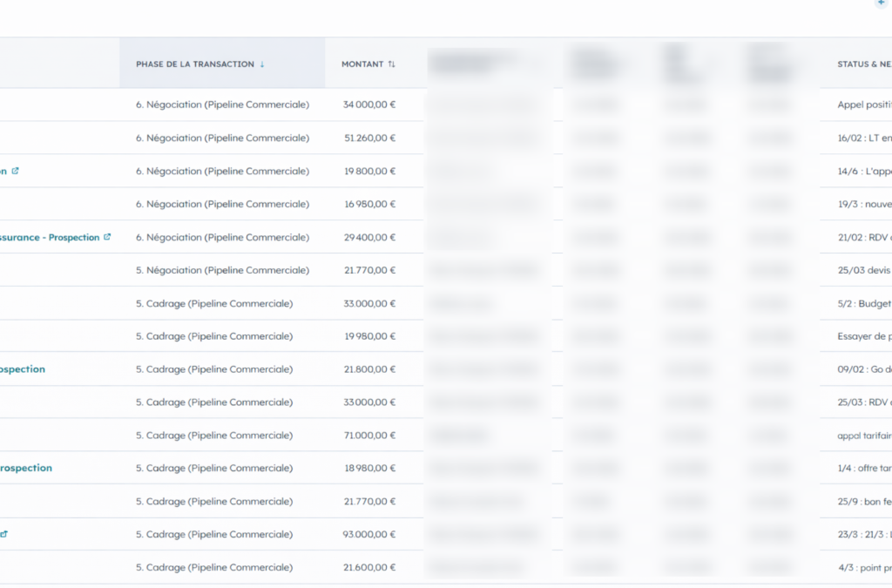The width and height of the screenshot is (892, 588).
Task: Select the 71 000,00 € amount cell
Action: pos(369,436)
